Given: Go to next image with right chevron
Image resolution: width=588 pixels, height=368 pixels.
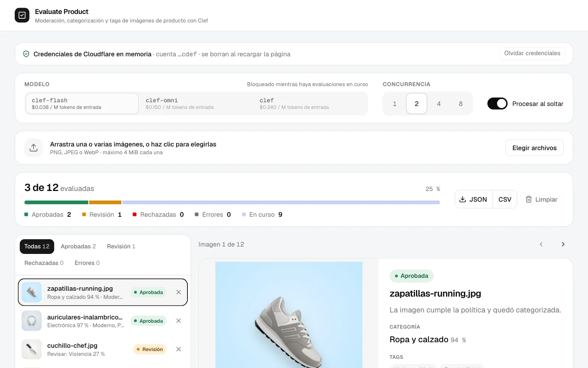Looking at the screenshot, I should tap(563, 244).
